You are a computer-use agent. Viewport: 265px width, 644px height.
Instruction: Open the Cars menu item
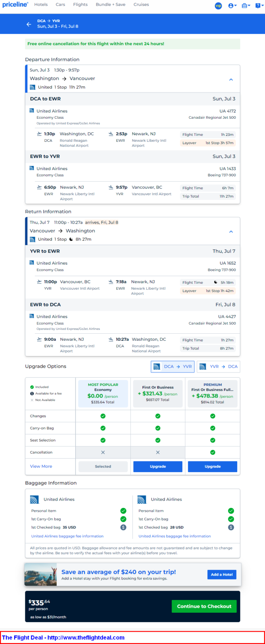(60, 5)
